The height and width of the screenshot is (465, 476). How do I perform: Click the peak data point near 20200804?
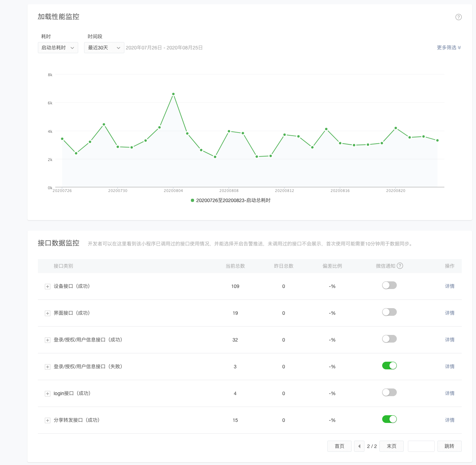pyautogui.click(x=173, y=94)
